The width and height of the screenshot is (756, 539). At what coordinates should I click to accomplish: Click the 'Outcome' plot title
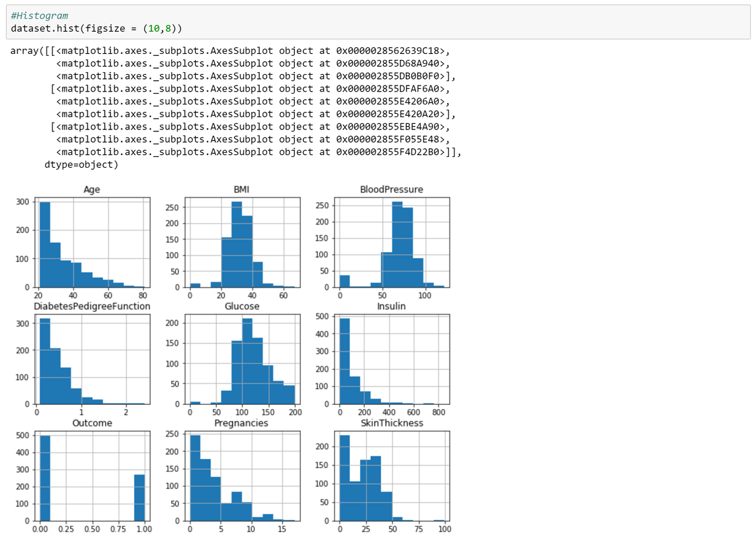pos(92,423)
